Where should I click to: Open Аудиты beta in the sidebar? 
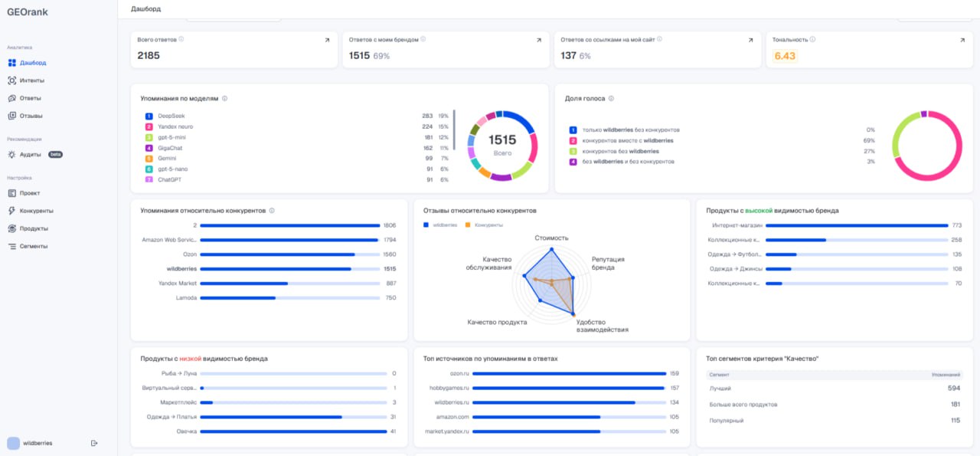click(x=35, y=154)
